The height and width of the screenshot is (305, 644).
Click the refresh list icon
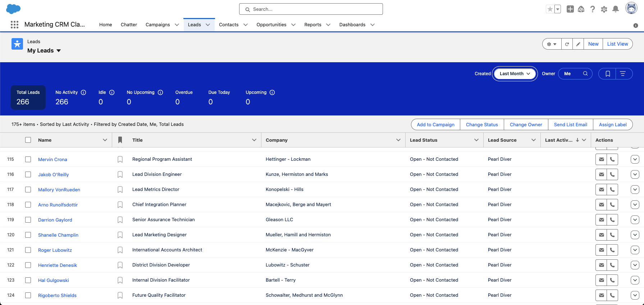pos(567,44)
